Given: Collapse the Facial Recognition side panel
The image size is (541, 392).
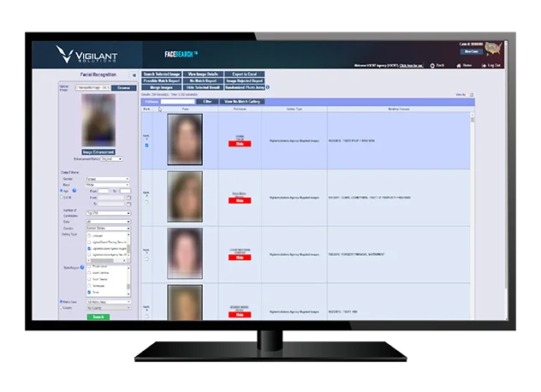Looking at the screenshot, I should click(134, 75).
